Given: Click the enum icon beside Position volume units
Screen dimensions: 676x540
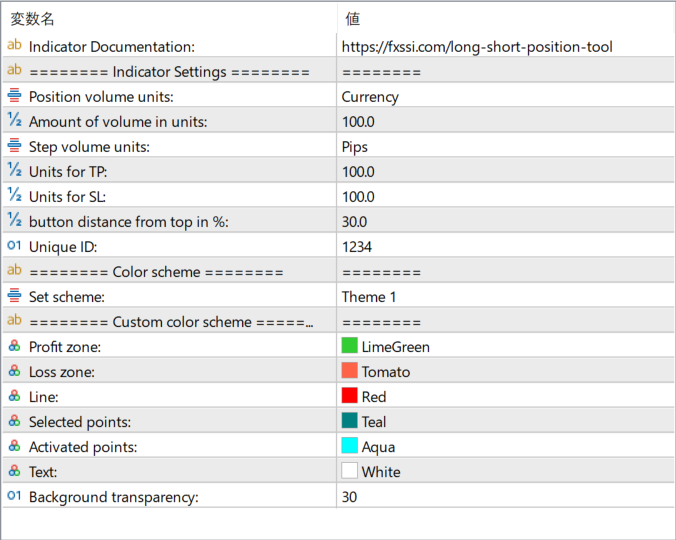Looking at the screenshot, I should coord(14,95).
